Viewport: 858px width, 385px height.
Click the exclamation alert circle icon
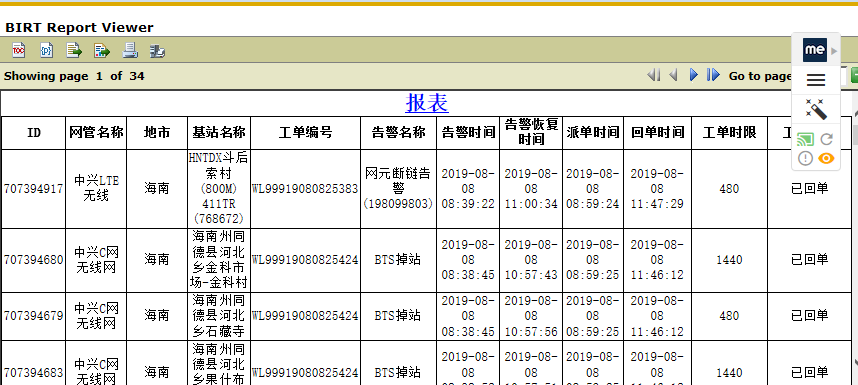point(805,159)
